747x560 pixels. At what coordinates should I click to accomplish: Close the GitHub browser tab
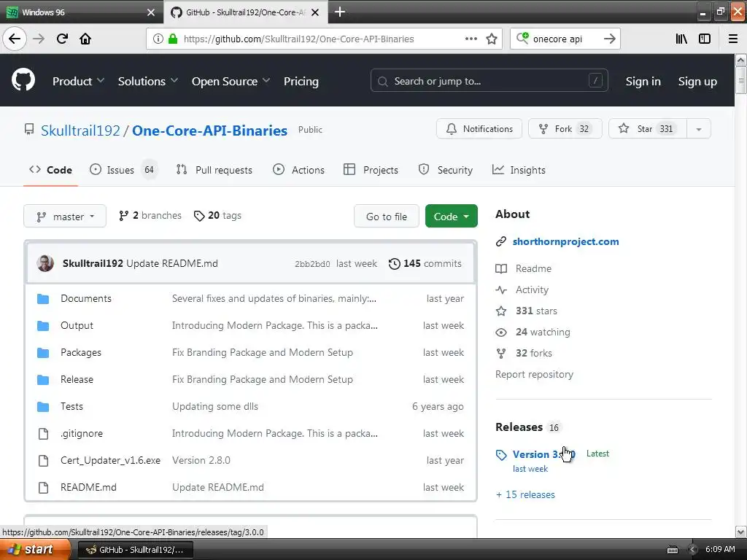click(x=315, y=12)
